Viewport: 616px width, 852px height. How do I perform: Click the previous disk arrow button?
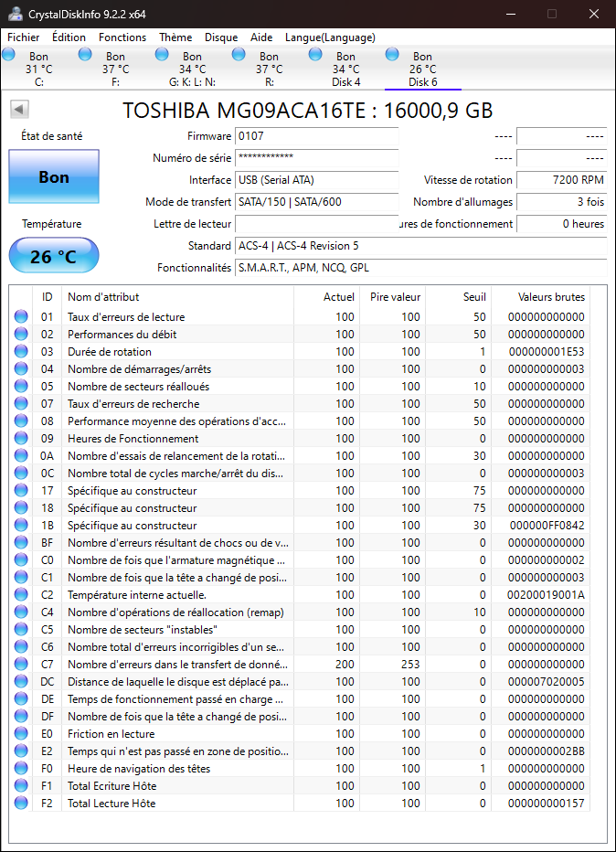19,110
